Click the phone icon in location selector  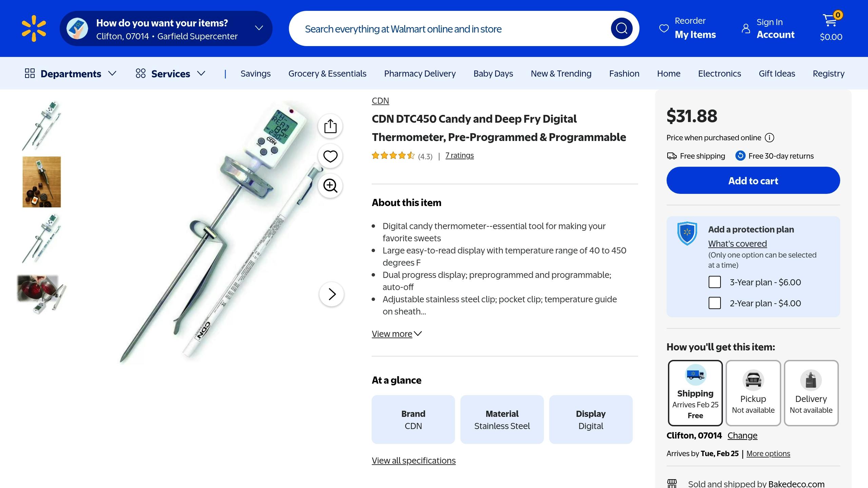click(77, 28)
